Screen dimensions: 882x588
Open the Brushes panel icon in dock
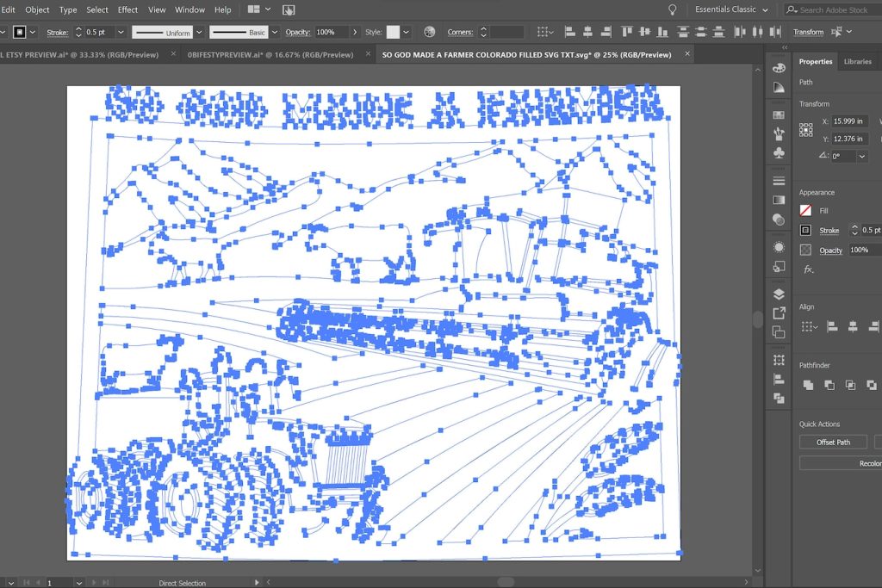pos(779,133)
